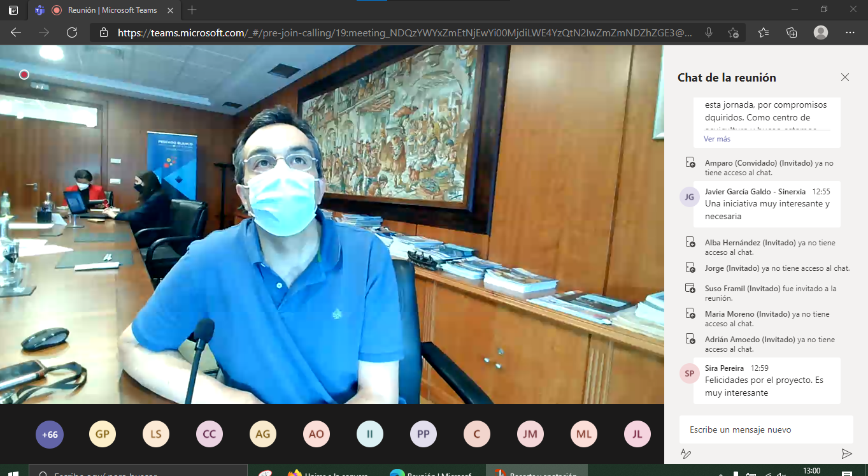This screenshot has height=476, width=868.
Task: Add this page to favorites star icon
Action: pos(733,33)
